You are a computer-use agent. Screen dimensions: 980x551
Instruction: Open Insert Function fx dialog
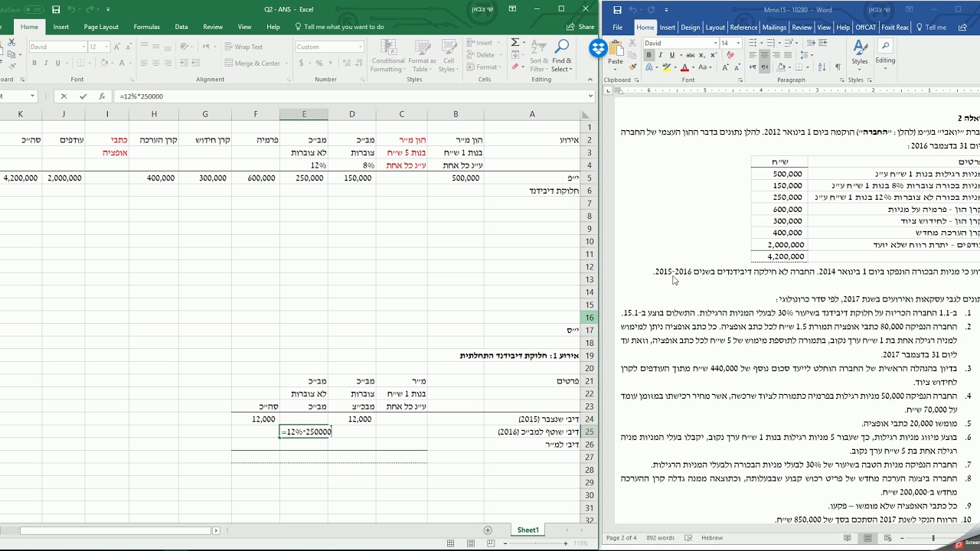pos(102,96)
